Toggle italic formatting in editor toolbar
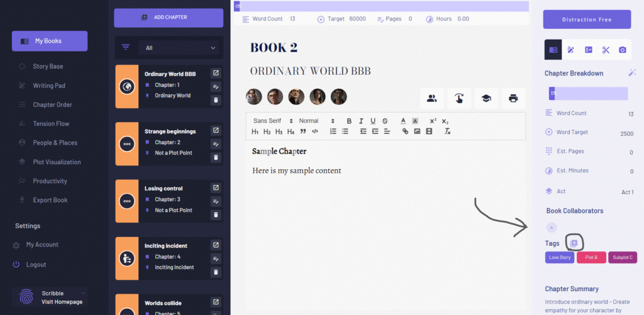 361,121
